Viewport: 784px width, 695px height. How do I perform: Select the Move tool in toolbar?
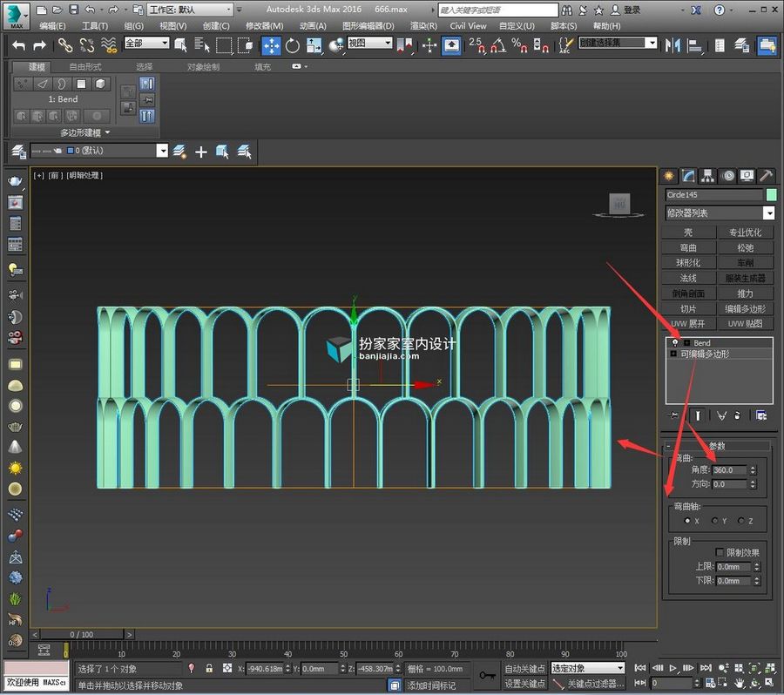click(271, 46)
